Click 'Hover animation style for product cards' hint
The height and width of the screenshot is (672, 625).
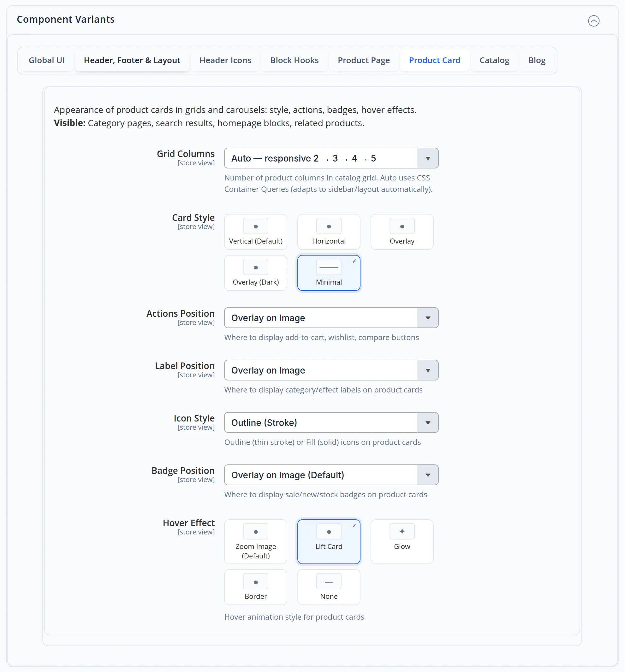[294, 617]
